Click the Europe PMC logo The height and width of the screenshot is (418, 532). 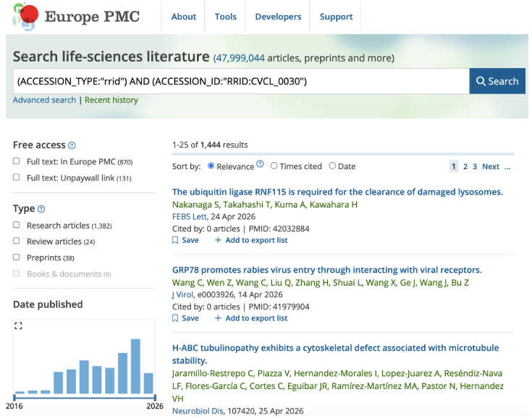pos(76,17)
